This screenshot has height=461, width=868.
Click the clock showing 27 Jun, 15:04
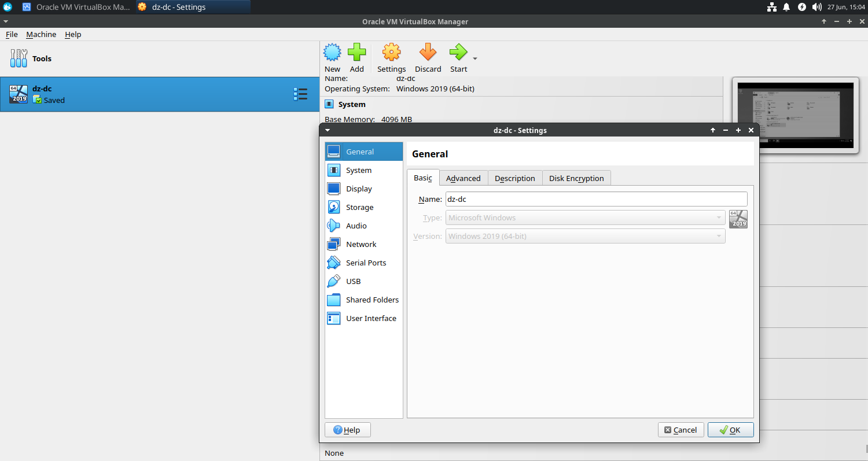point(845,7)
